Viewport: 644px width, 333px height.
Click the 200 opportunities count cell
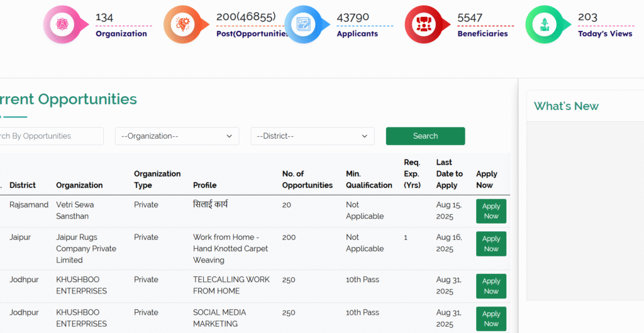(x=289, y=237)
